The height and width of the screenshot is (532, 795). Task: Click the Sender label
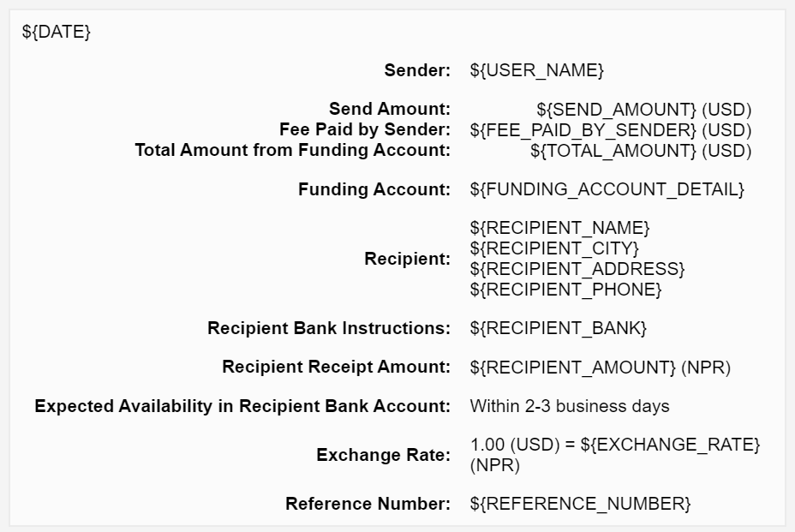pos(417,71)
